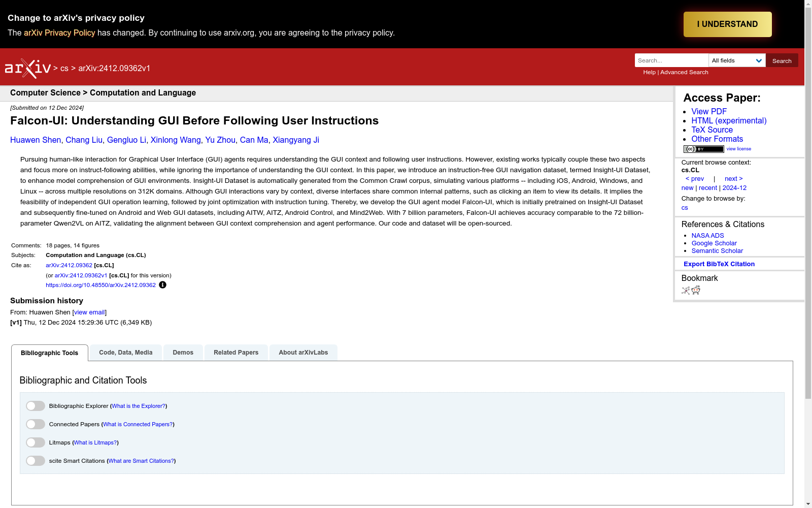Click arXiv:2412.09362v1 version link
Viewport: 812px width, 508px height.
81,275
